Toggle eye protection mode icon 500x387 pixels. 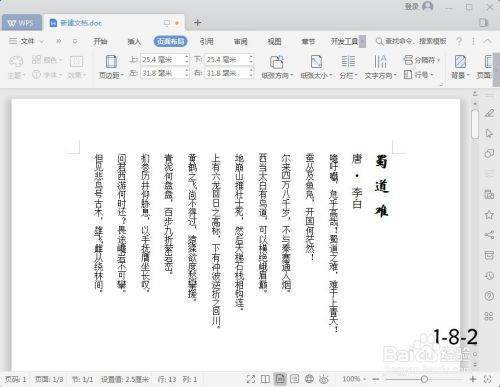click(x=324, y=379)
